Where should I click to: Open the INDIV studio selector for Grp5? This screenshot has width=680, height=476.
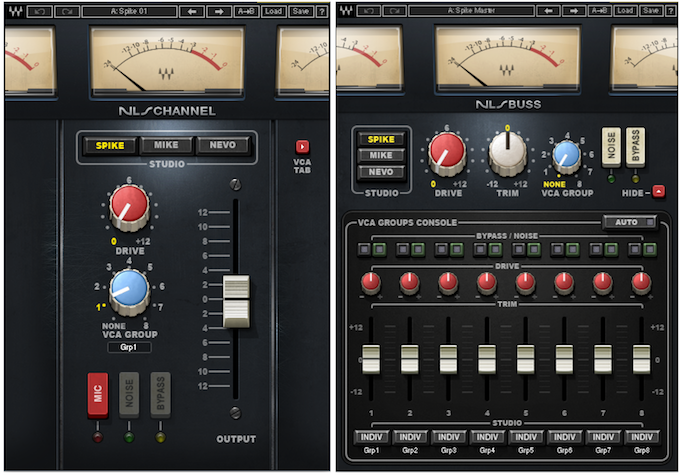pos(526,437)
